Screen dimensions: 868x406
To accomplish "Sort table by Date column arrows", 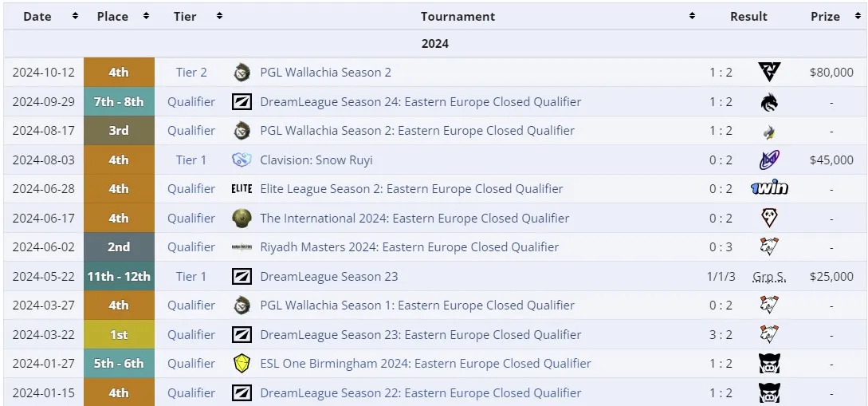I will (75, 16).
